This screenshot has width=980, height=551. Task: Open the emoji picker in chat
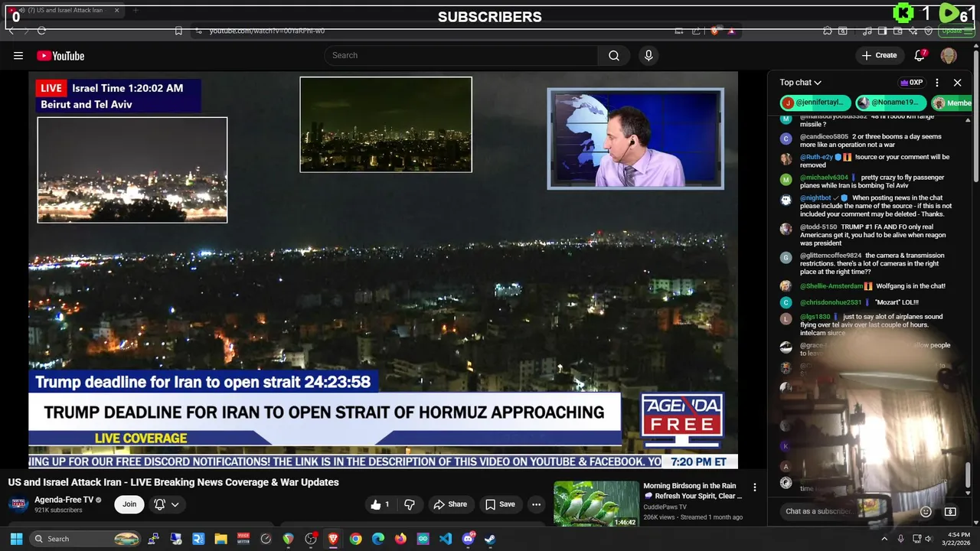pyautogui.click(x=926, y=511)
